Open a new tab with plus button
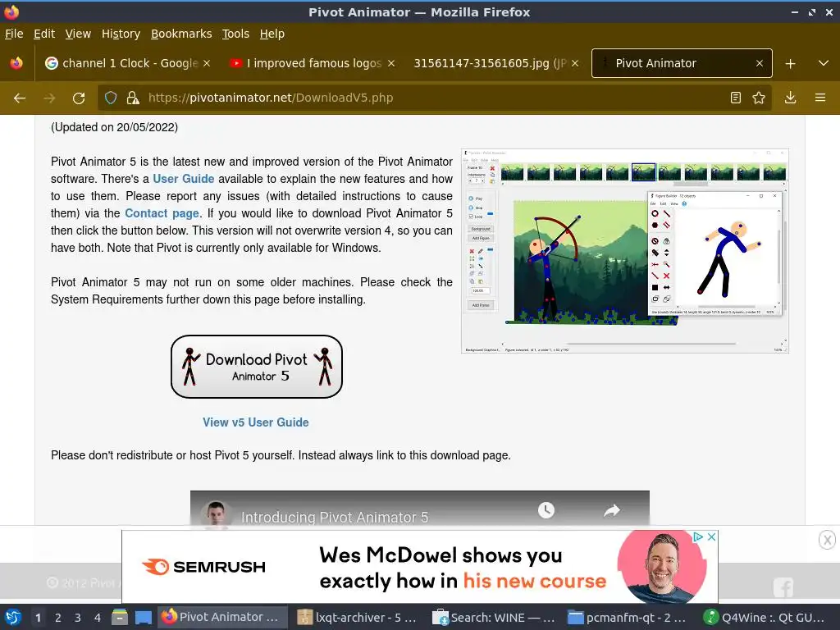This screenshot has height=630, width=840. pyautogui.click(x=790, y=64)
